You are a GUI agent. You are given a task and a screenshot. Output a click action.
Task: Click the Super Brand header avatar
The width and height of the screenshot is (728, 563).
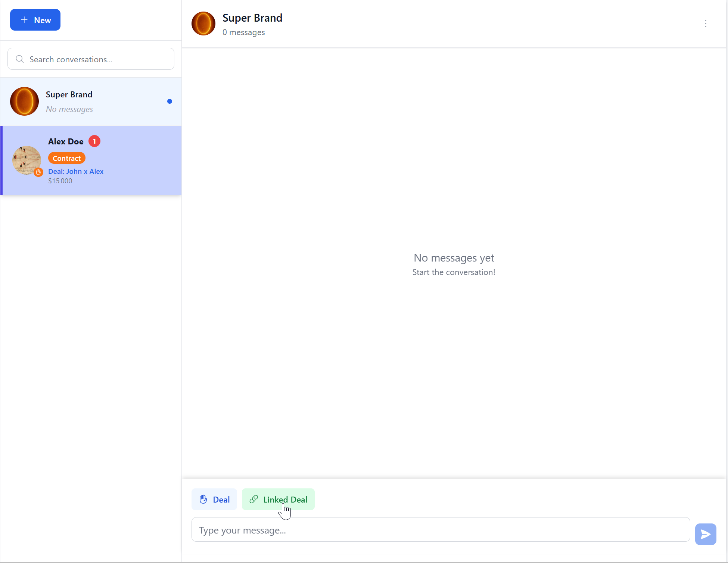coord(203,24)
